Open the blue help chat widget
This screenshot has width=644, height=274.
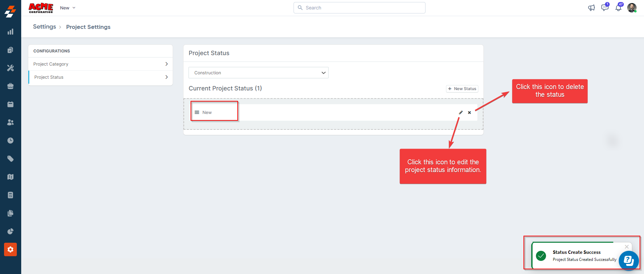[x=629, y=261]
